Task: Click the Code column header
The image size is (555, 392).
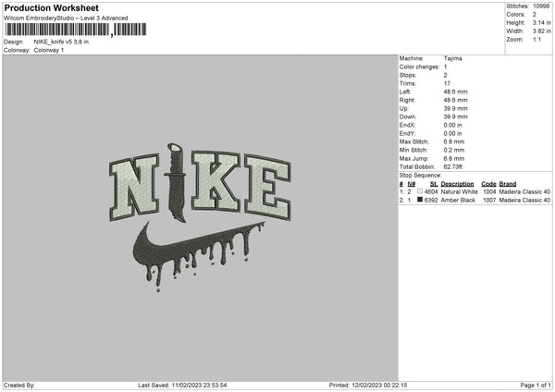Action: click(x=488, y=184)
